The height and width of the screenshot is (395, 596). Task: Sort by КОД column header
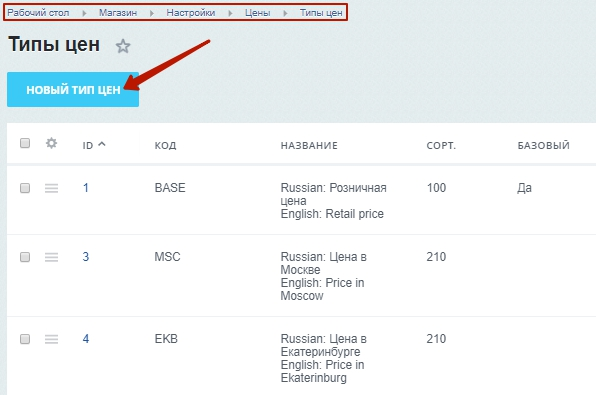pos(165,145)
